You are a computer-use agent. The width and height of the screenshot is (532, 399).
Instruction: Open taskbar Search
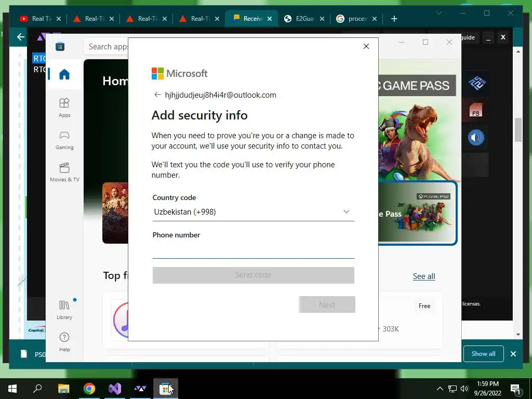tap(37, 389)
